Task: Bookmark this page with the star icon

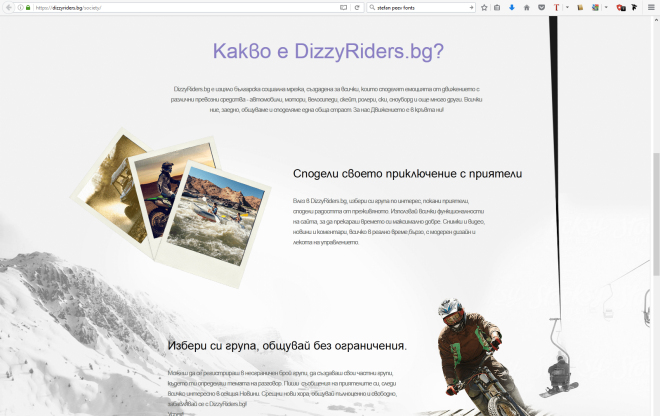Action: coord(484,7)
